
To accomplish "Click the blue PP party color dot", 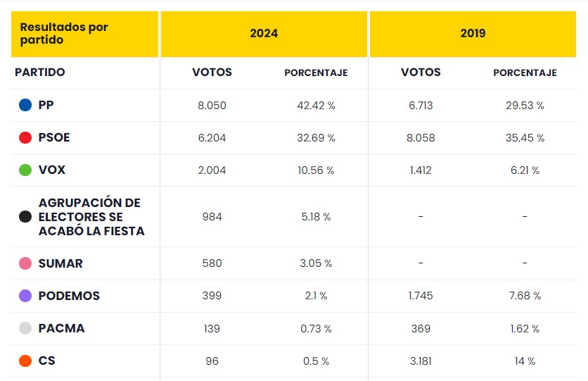I will point(25,106).
